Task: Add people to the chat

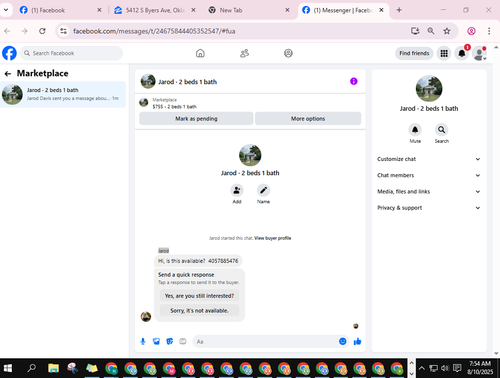Action: click(237, 190)
